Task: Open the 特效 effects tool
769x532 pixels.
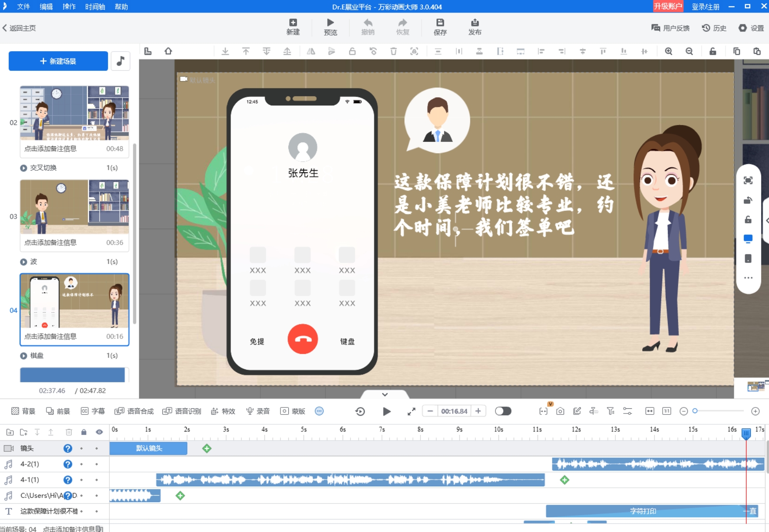Action: (223, 411)
